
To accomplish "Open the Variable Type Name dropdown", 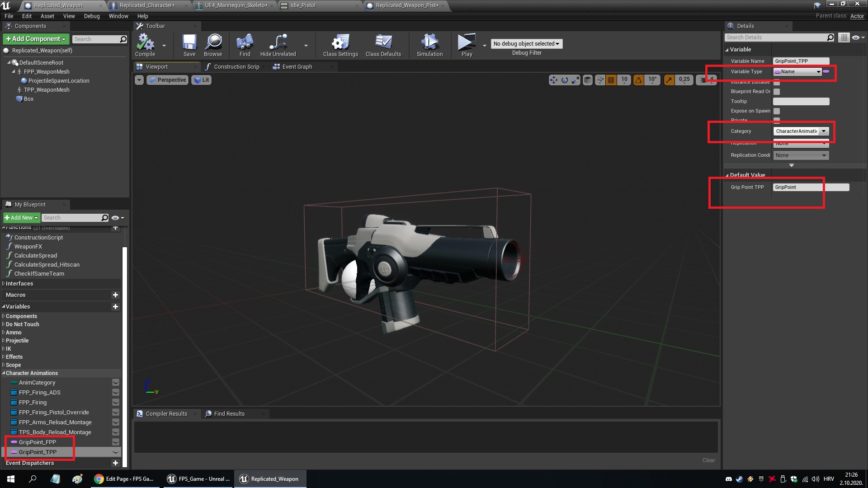I will pos(797,72).
